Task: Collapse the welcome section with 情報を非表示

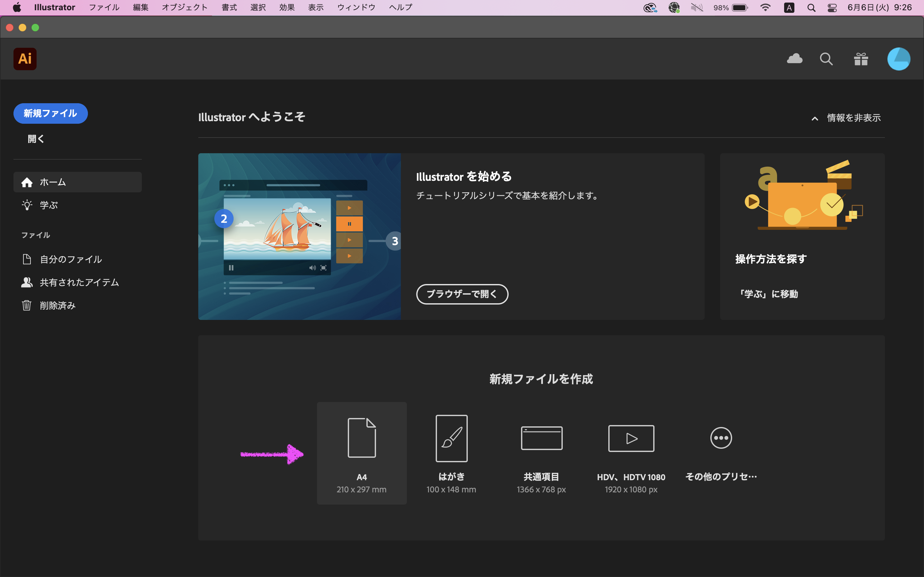Action: [x=846, y=118]
